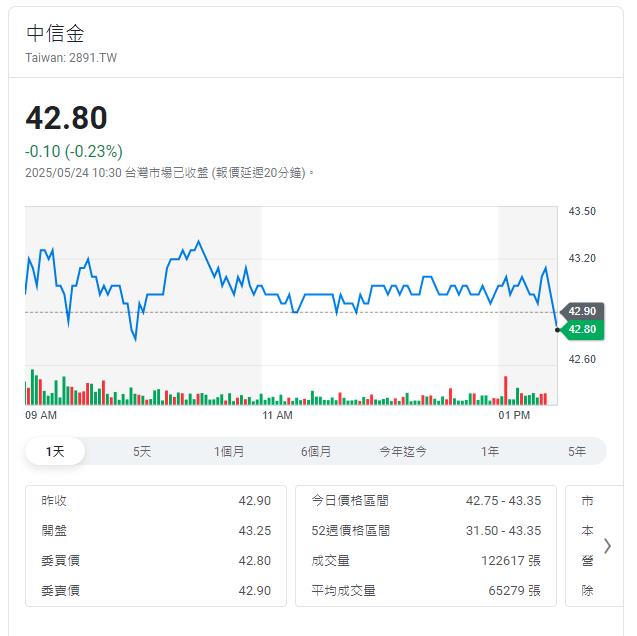
Task: Click the 09 AM x-axis label
Action: click(x=41, y=415)
